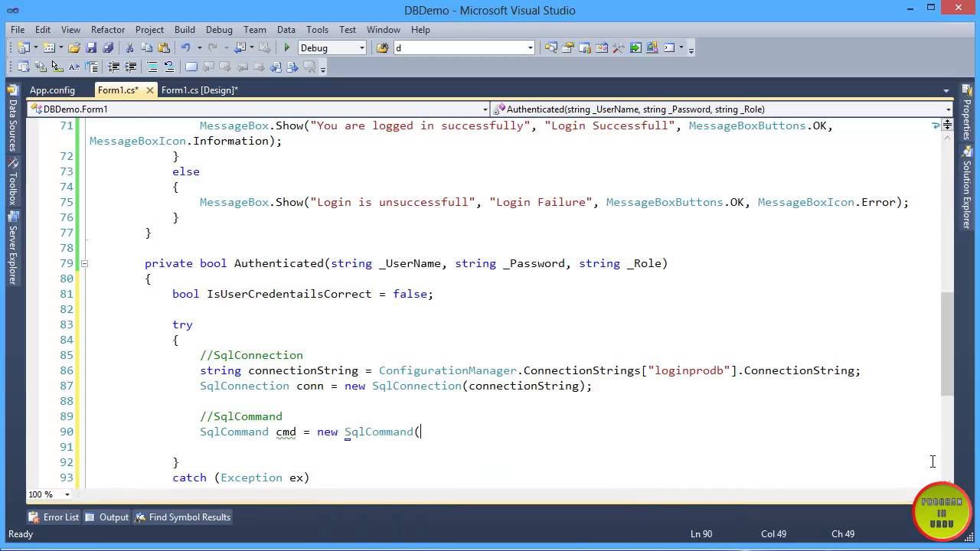Open Solution Explorer from the toolbar icon
Screen dimensions: 980x551
[551, 47]
